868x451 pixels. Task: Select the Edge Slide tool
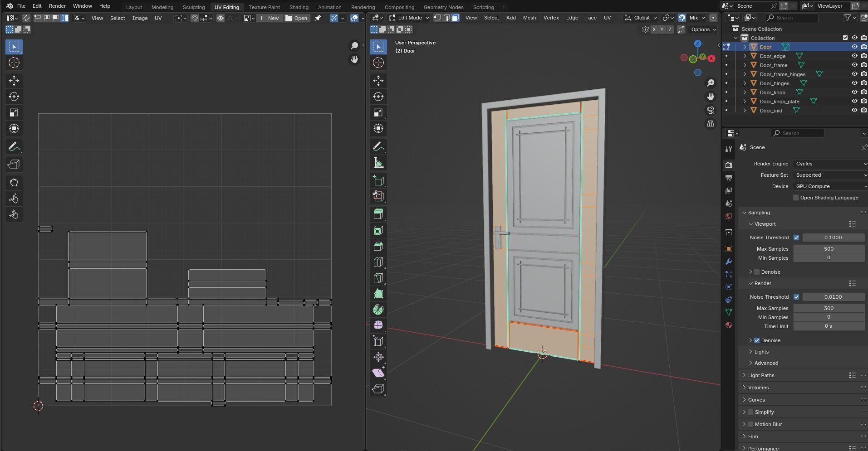coord(378,341)
